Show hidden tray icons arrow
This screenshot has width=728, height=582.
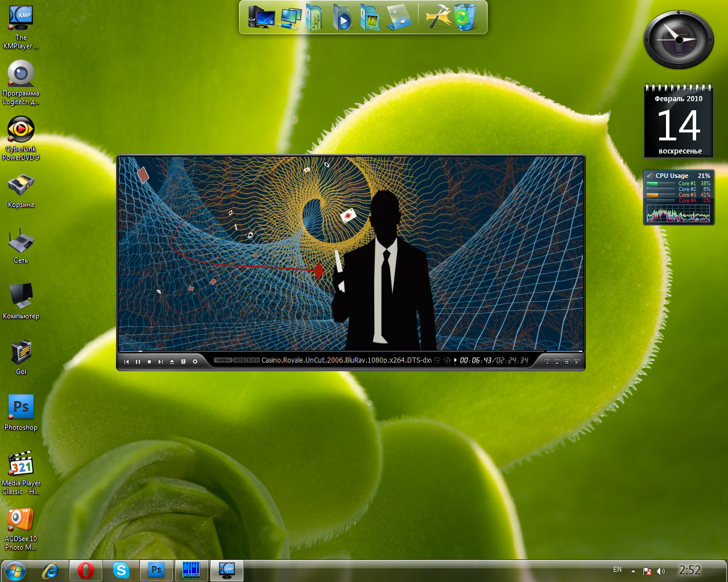pos(633,571)
